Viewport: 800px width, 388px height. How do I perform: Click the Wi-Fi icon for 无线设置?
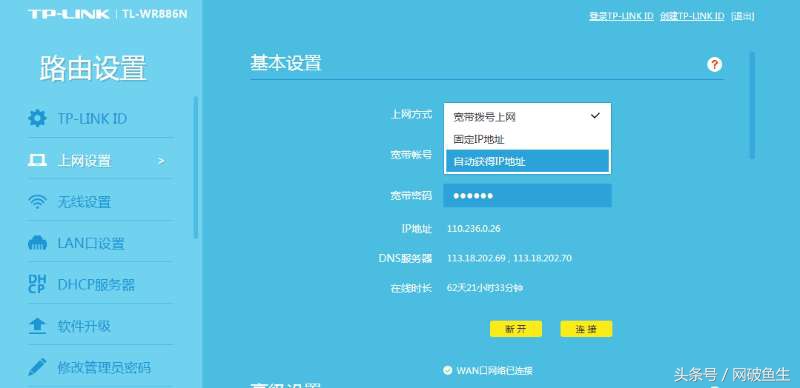click(x=37, y=202)
